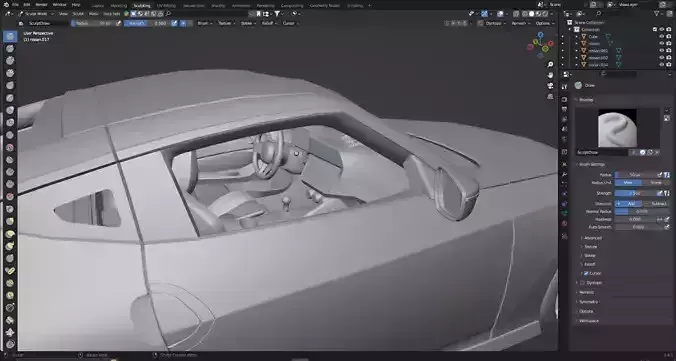Click the SculptDraw brush preview thumbnail
The image size is (676, 361).
point(617,128)
